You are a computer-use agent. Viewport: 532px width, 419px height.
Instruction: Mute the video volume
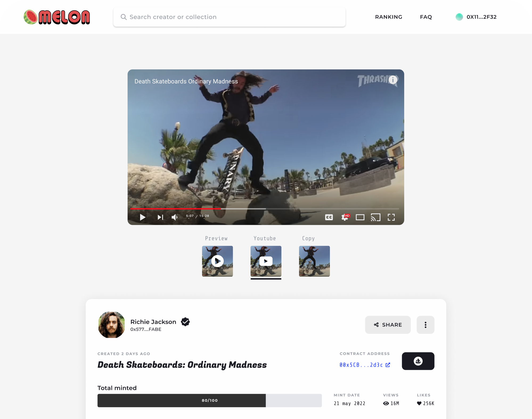[174, 217]
